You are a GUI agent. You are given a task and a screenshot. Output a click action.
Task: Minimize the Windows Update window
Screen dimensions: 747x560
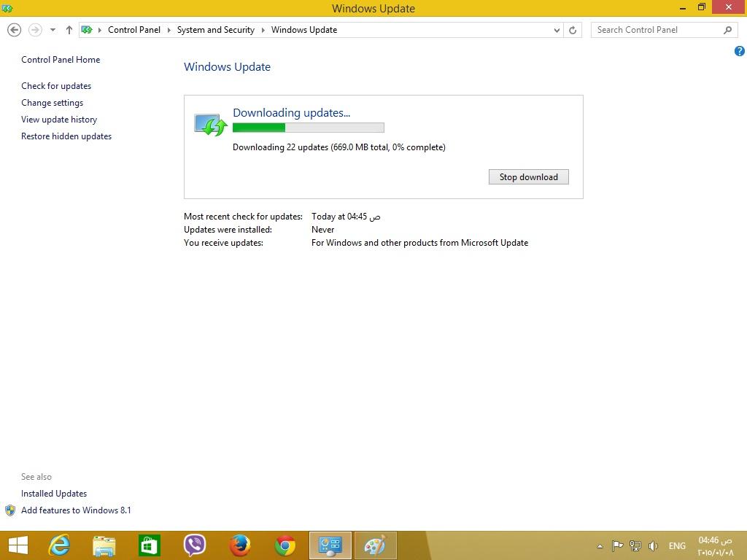(682, 8)
